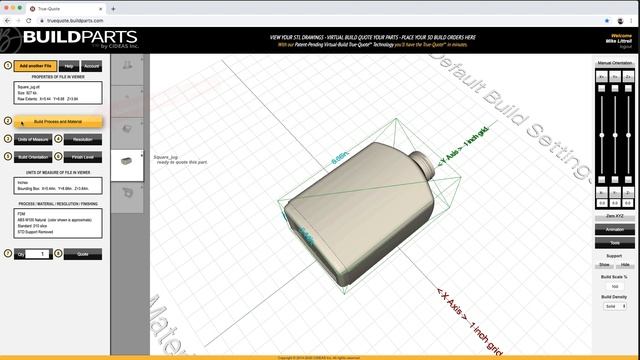Click small step square above Y slider
This screenshot has height=360, width=640.
pyautogui.click(x=615, y=88)
